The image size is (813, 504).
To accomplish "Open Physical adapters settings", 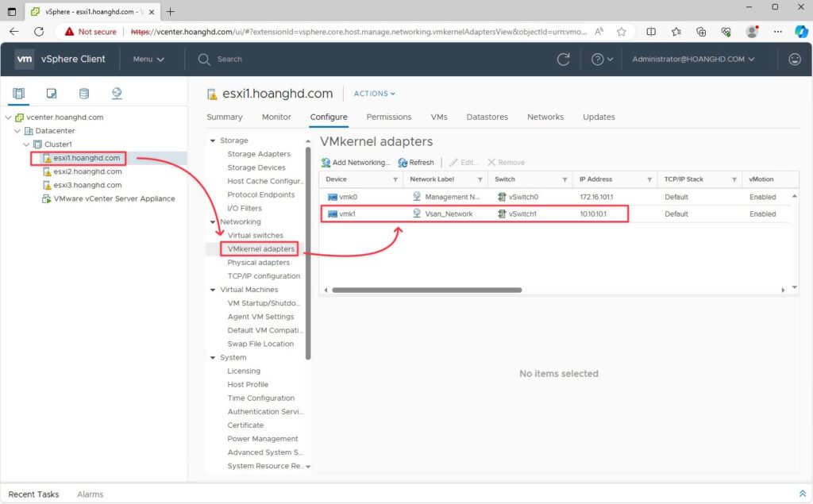I will [258, 263].
